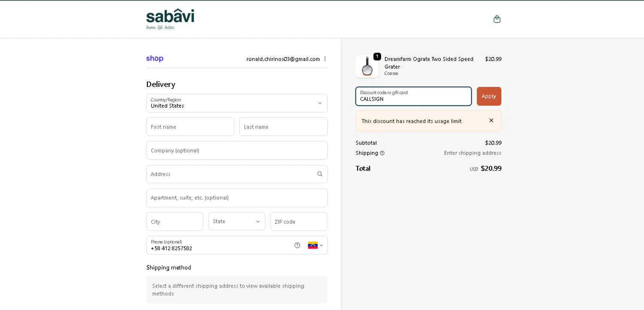
Task: Focus the ZIP code field
Action: (299, 221)
